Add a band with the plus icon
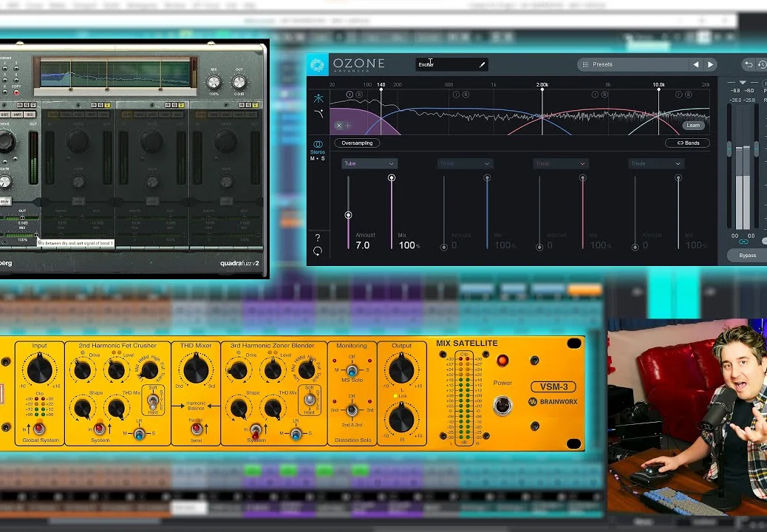767x532 pixels. (x=348, y=126)
